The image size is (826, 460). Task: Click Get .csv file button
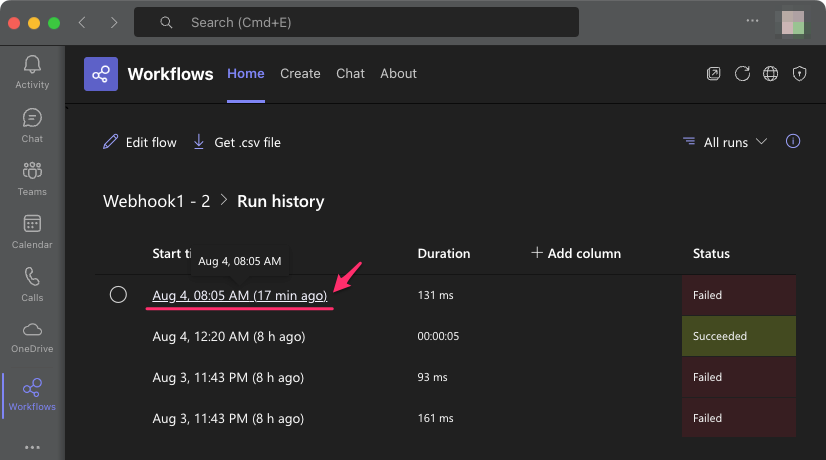pos(237,142)
